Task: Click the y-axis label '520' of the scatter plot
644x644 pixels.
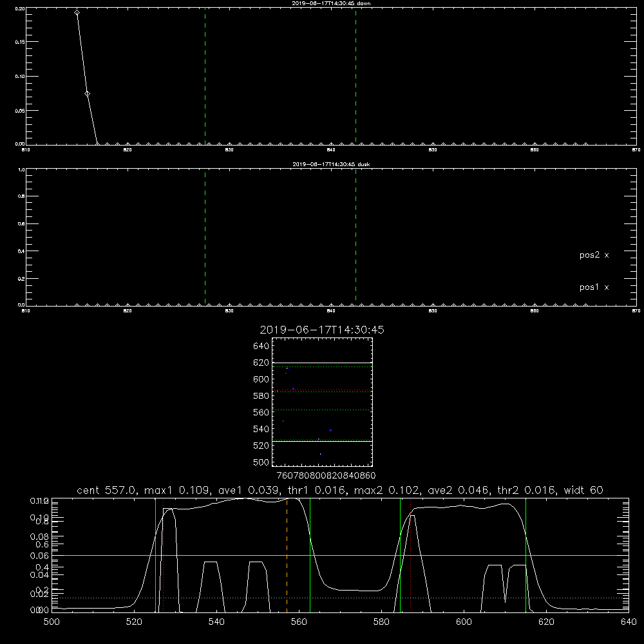Action: click(261, 446)
